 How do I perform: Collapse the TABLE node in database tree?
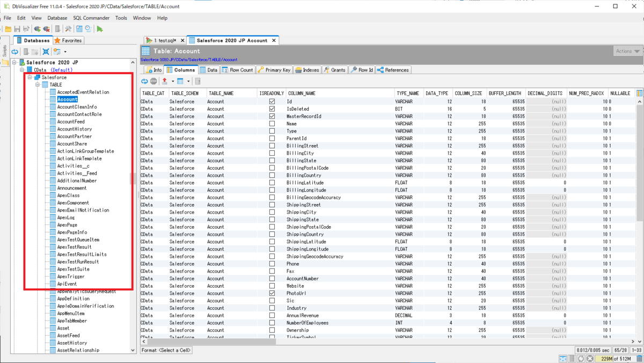pyautogui.click(x=38, y=85)
